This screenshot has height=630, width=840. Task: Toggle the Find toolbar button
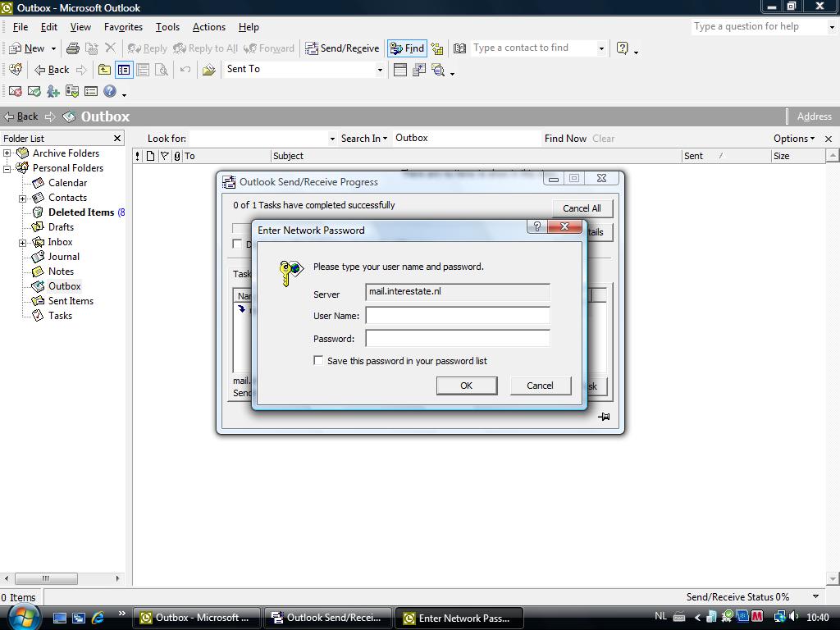[407, 48]
